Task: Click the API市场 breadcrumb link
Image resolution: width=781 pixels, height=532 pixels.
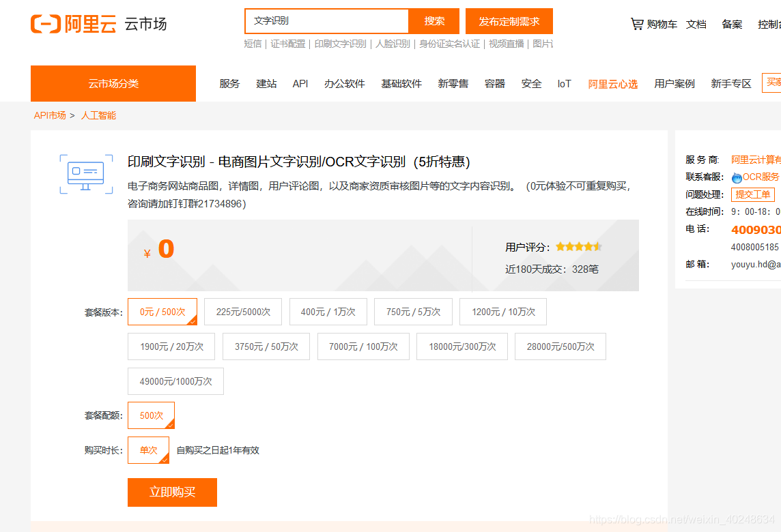Action: [50, 115]
